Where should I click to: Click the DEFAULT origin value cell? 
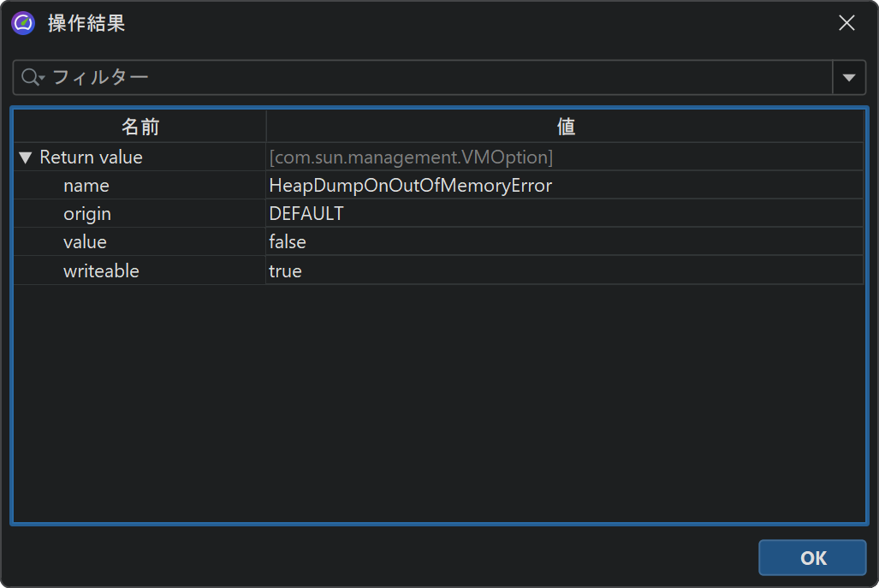tap(306, 214)
